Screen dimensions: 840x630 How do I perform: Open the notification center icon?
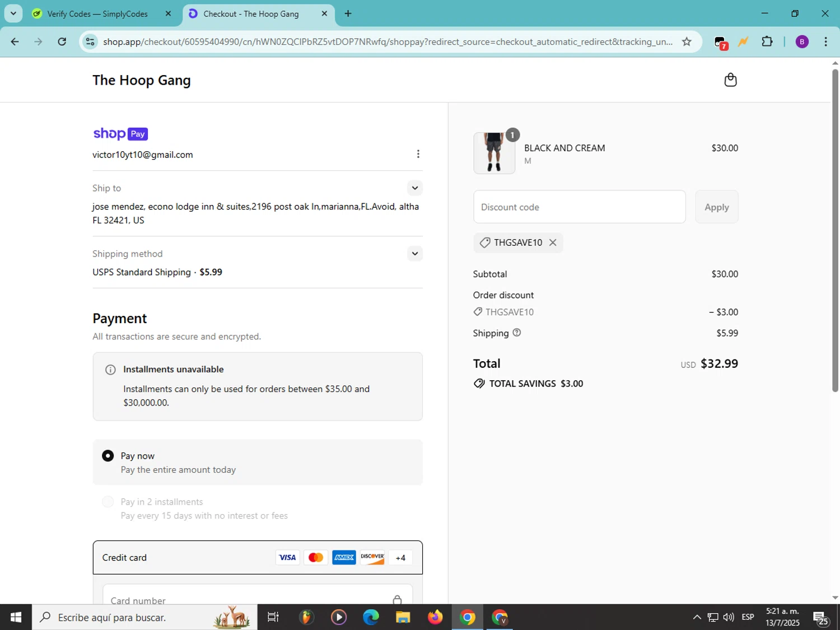pyautogui.click(x=820, y=618)
